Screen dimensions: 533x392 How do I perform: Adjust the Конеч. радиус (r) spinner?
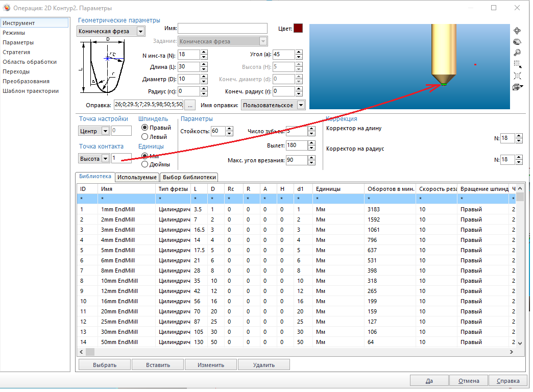(x=299, y=91)
